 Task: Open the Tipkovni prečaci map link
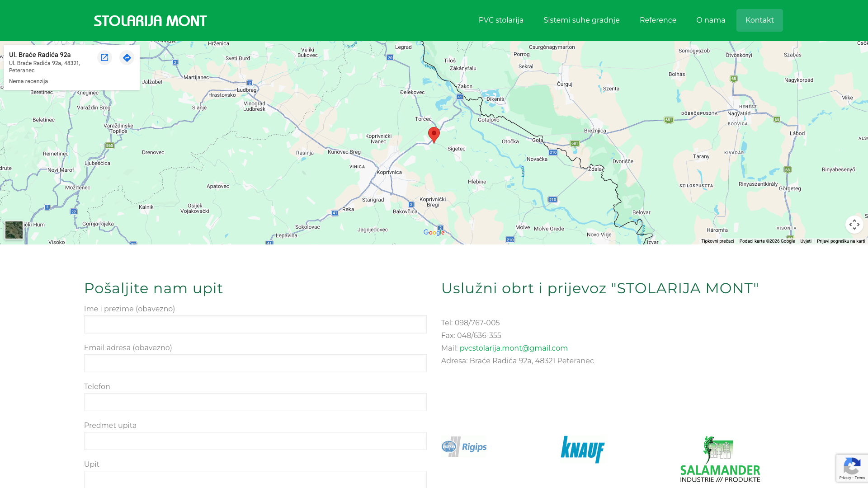tap(717, 241)
